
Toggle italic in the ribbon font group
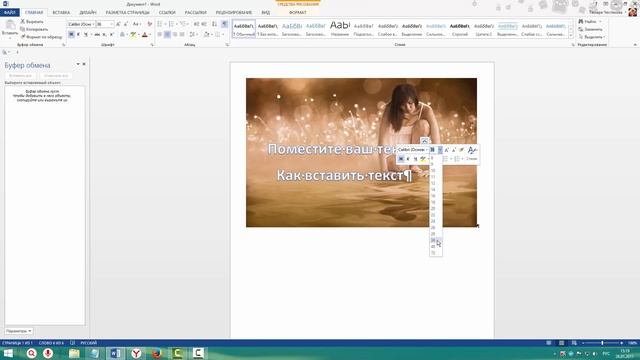(x=78, y=34)
